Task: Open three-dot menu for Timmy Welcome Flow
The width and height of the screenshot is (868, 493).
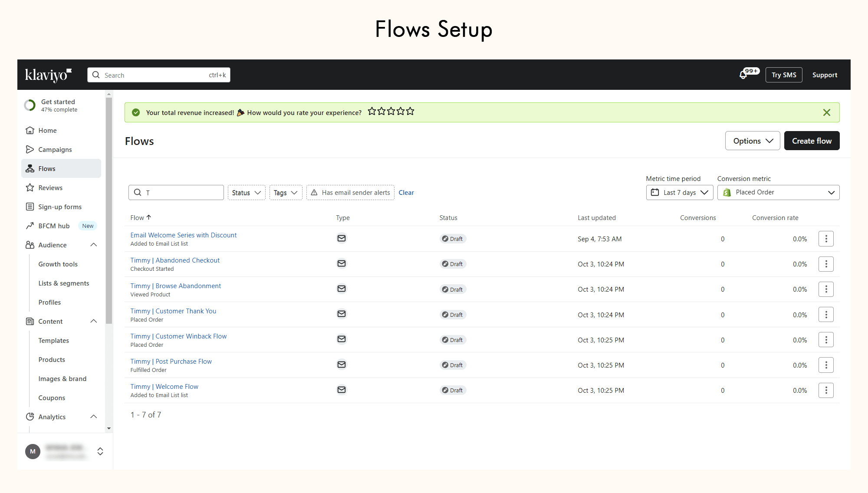Action: (x=826, y=390)
